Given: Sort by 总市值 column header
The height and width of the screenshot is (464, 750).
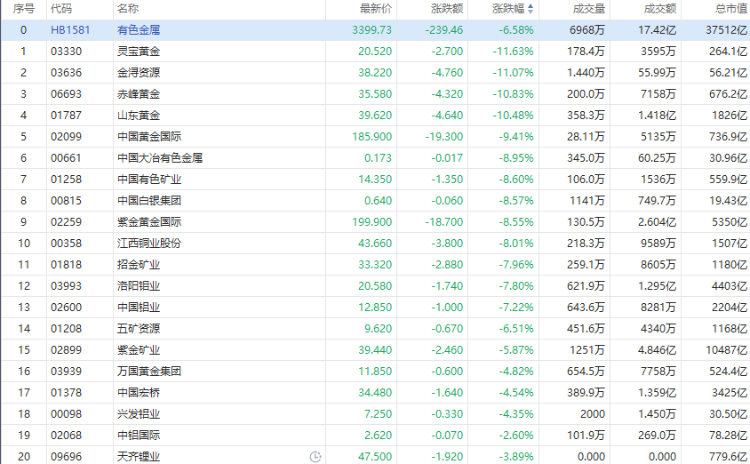Looking at the screenshot, I should point(732,9).
